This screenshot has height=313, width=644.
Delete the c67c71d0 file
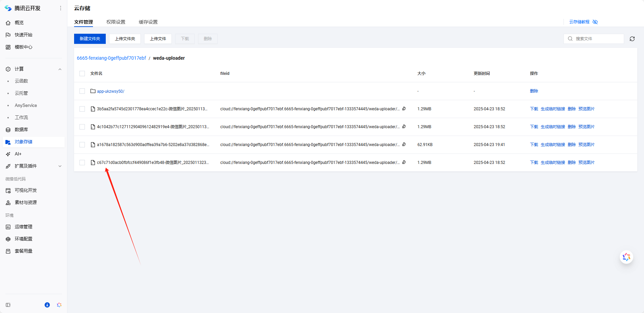(572, 163)
